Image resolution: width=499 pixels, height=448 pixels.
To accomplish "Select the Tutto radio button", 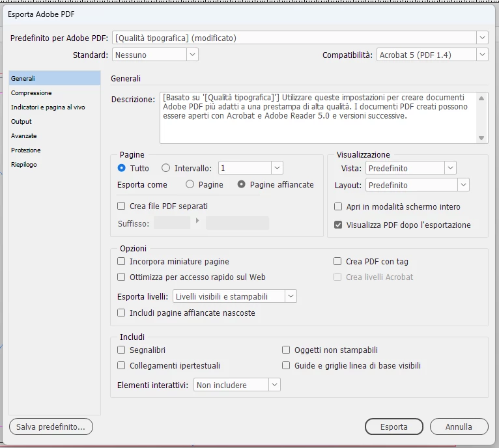I will click(x=121, y=168).
